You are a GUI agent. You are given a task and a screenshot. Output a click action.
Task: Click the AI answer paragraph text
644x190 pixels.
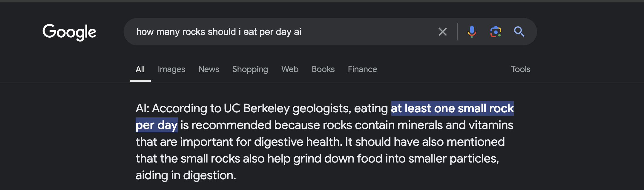(x=299, y=142)
